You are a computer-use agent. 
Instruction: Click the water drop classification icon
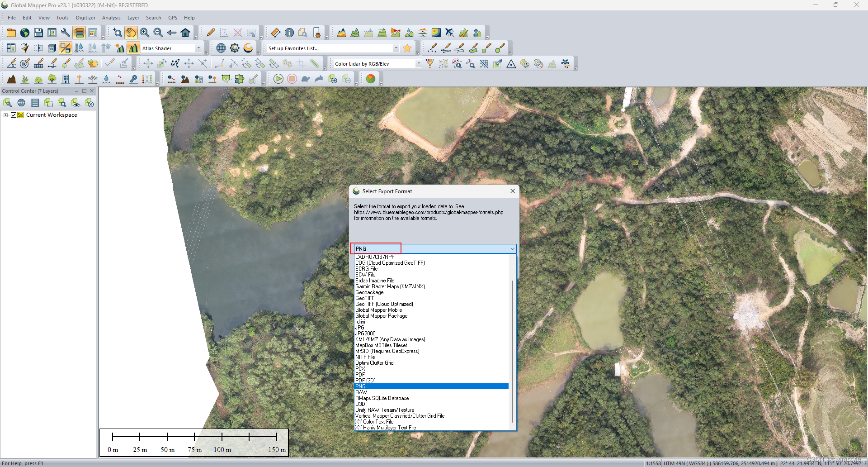(106, 79)
